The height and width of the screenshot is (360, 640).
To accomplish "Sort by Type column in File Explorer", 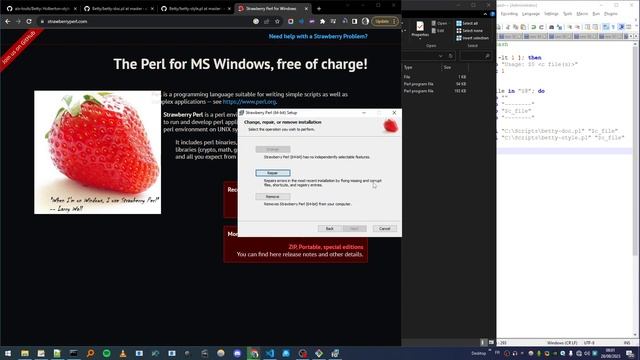I will (x=422, y=67).
